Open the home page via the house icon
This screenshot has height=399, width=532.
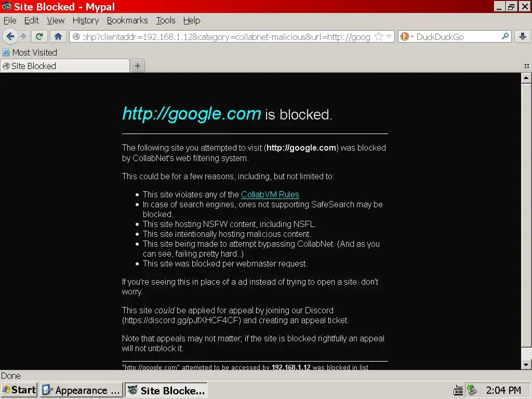[58, 36]
